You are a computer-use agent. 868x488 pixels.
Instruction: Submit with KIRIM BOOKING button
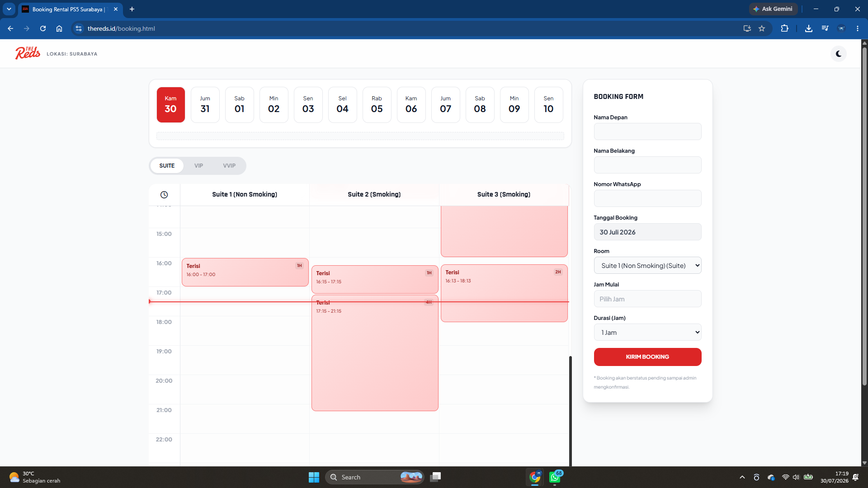click(x=647, y=357)
